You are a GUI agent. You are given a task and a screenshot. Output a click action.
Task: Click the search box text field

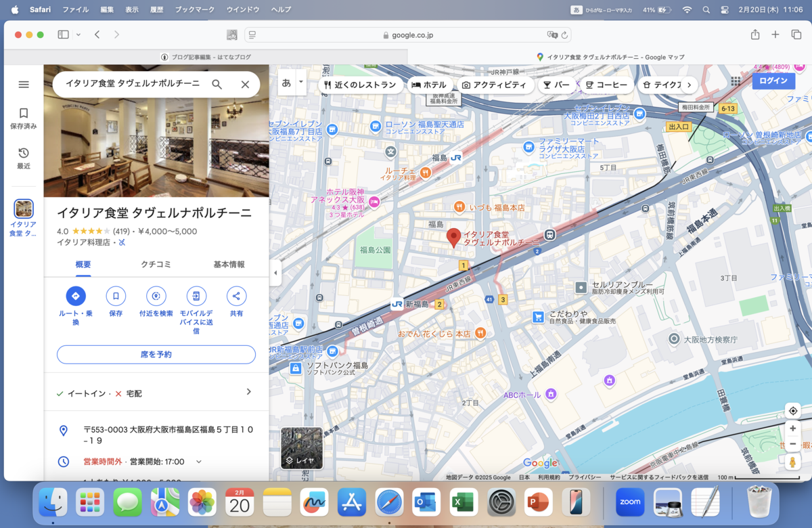coord(133,84)
